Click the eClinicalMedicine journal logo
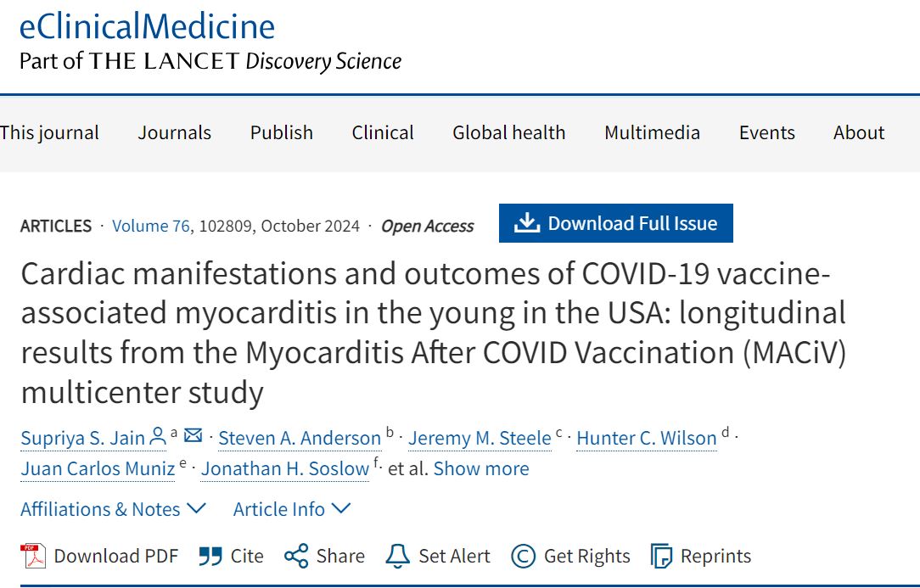 147,26
